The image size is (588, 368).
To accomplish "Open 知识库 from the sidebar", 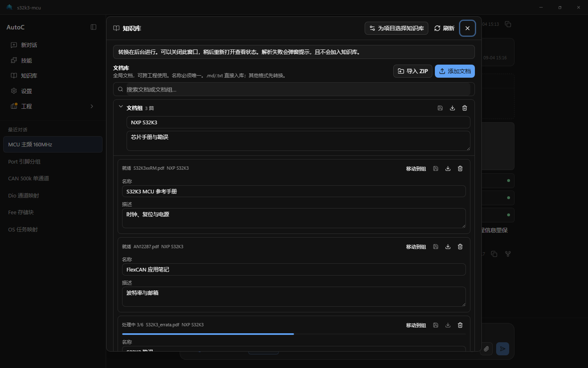I will [x=53, y=76].
